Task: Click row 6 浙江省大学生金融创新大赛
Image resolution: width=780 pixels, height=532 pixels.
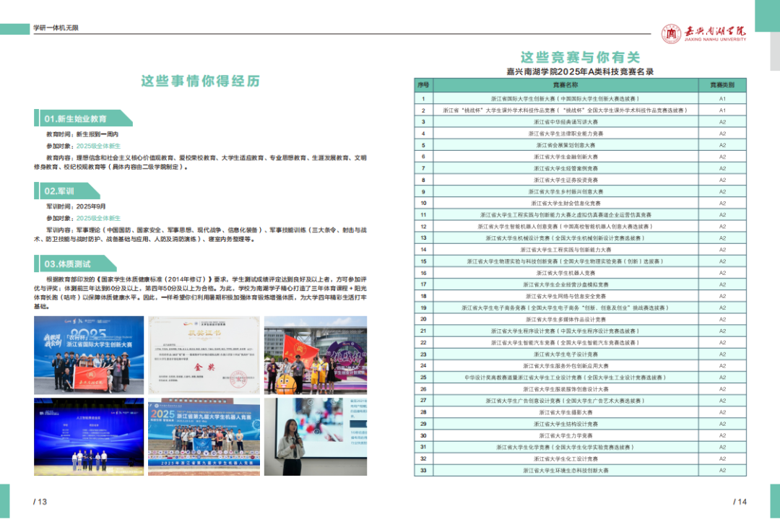Action: pyautogui.click(x=580, y=157)
